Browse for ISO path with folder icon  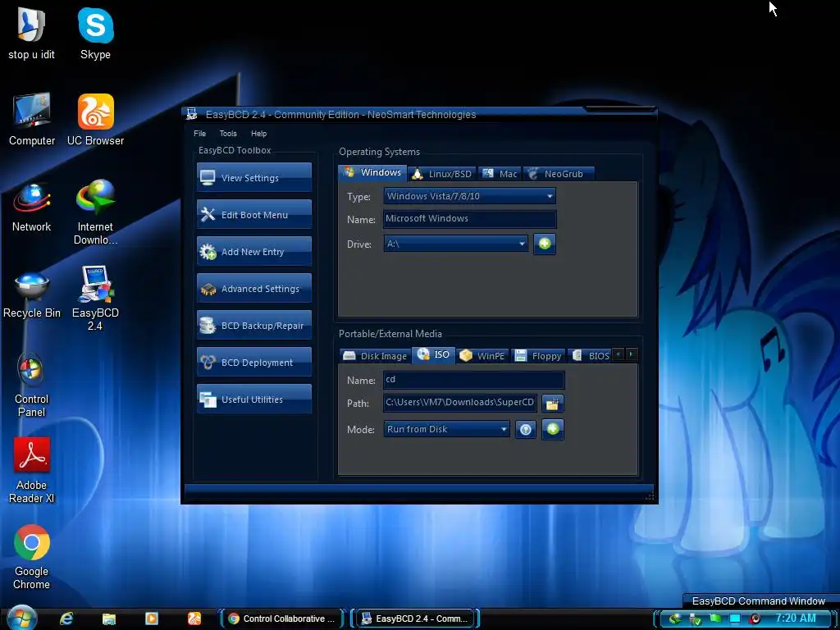point(552,404)
